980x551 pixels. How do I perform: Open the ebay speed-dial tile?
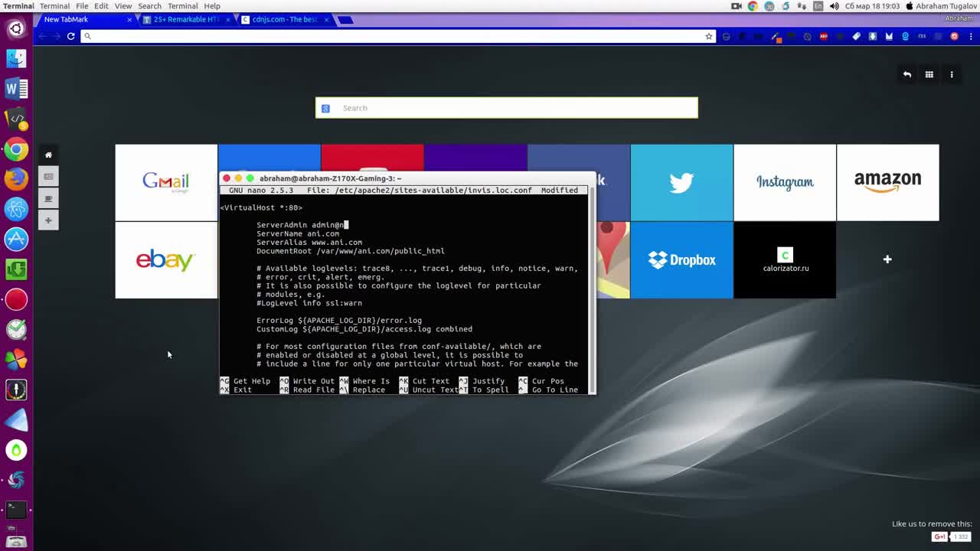(x=166, y=260)
